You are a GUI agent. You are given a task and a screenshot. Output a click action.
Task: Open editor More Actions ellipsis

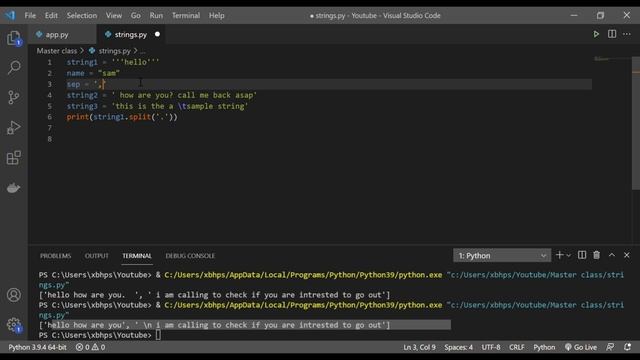click(627, 34)
